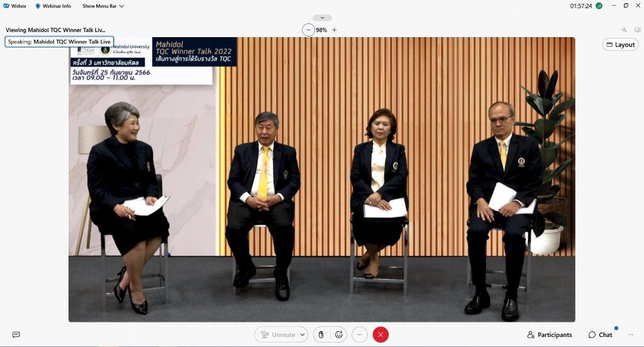Open audio options dropdown arrow
644x347 pixels.
click(303, 334)
